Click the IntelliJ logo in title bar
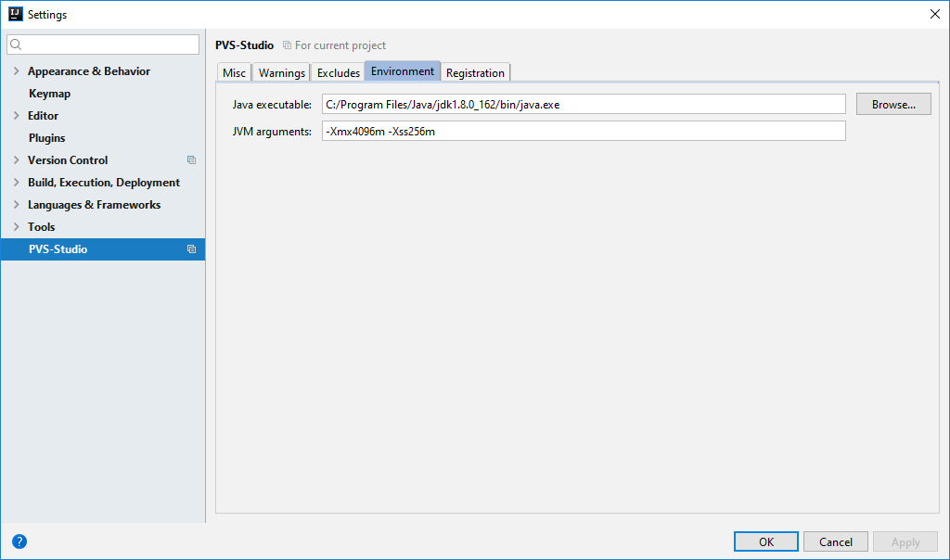The height and width of the screenshot is (560, 950). pos(15,14)
